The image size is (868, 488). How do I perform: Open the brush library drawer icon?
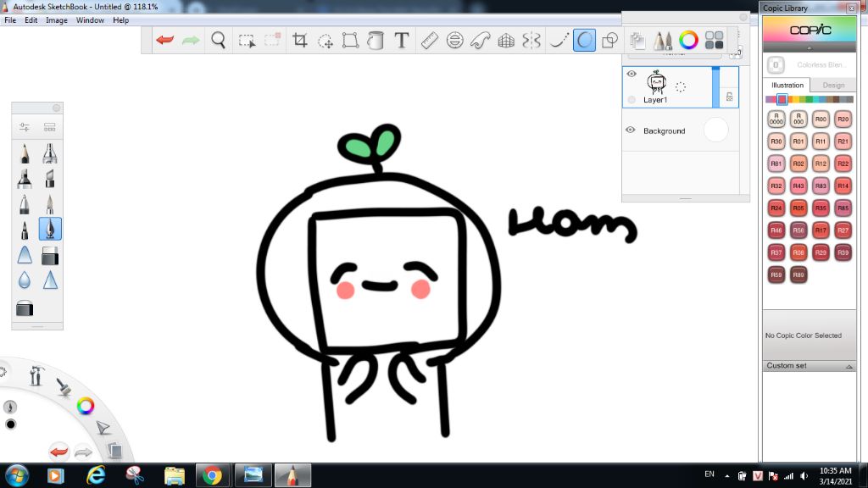(49, 127)
